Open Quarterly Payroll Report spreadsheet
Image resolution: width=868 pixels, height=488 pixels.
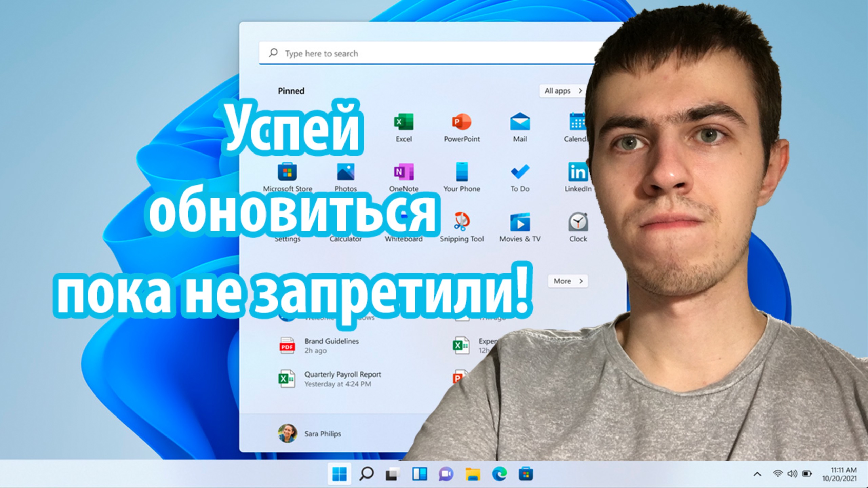[330, 379]
